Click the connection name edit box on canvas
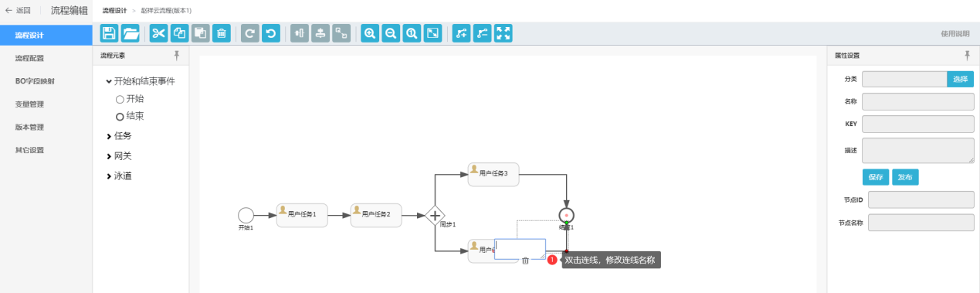Screen dimensions: 980x293 [520, 248]
